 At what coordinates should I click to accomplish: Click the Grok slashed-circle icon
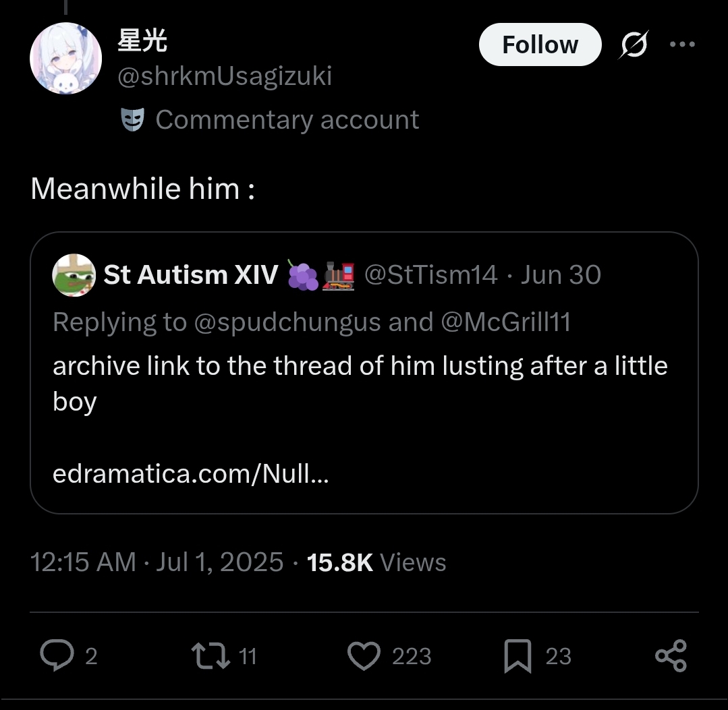point(634,45)
